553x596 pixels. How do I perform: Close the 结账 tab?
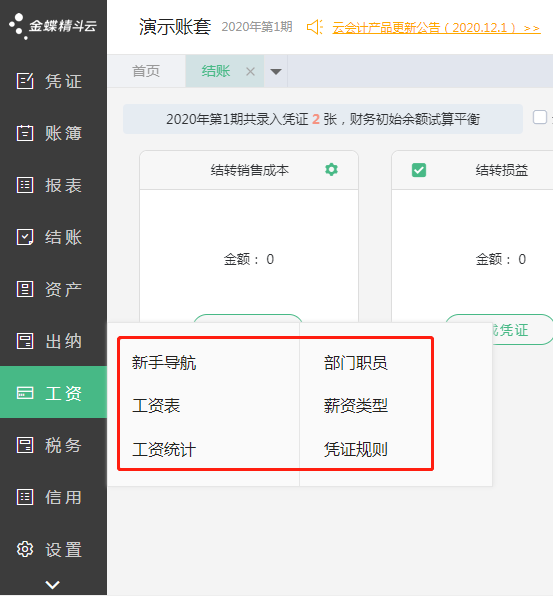[x=250, y=71]
